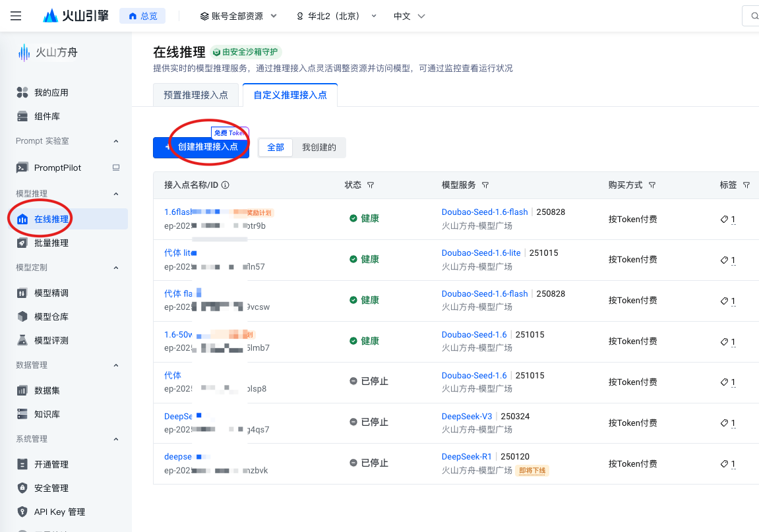Collapse the 系统管理 section
Screen dimensions: 759x532
pos(115,440)
